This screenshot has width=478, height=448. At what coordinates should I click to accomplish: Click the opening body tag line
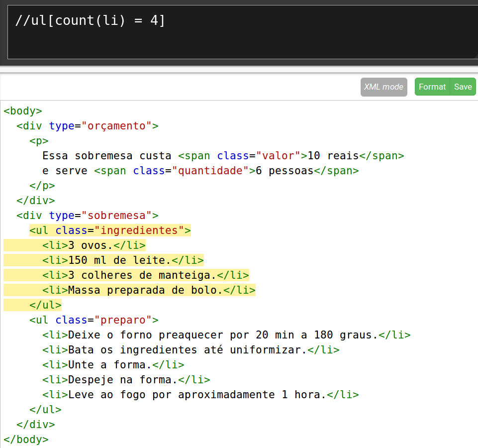click(23, 111)
